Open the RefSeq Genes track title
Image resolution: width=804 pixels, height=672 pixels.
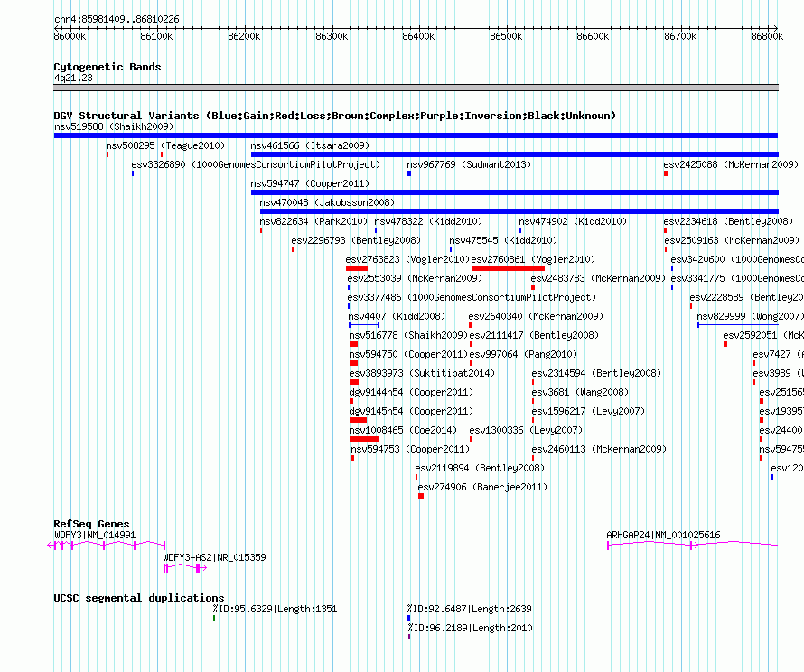pos(91,524)
